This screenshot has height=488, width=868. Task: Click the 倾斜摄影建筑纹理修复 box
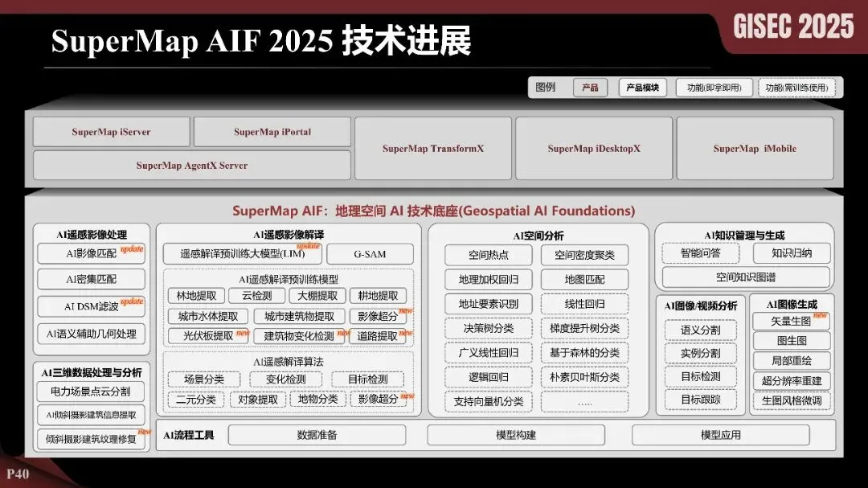point(91,439)
